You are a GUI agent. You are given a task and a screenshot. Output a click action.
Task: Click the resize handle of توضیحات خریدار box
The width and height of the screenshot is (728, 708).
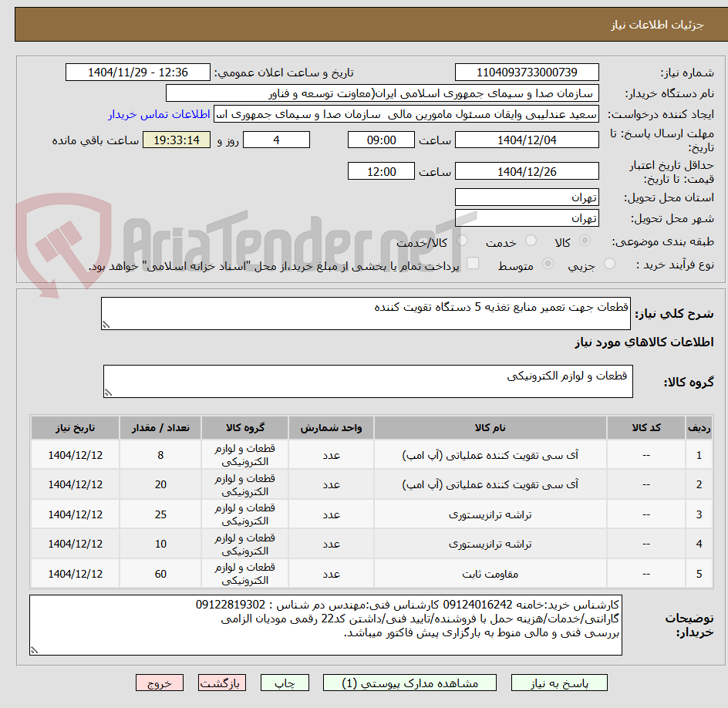click(35, 650)
